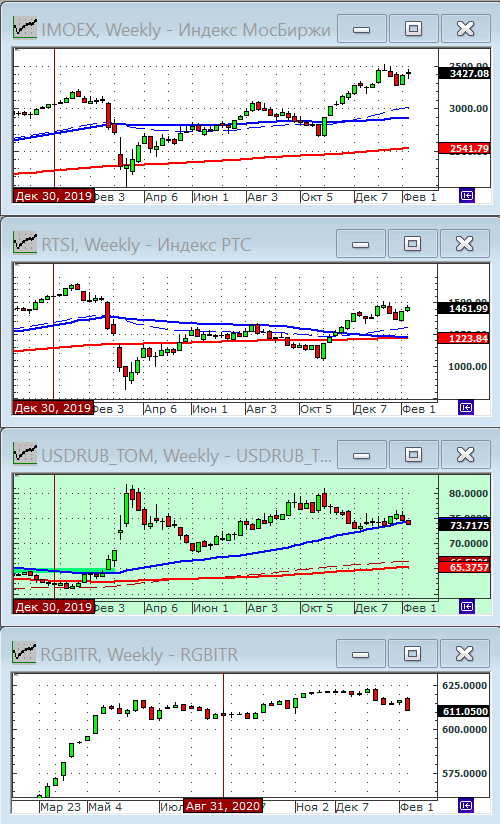Select the 611.0500 price label on RGBITR
Screen dimensions: 500x824
(x=464, y=711)
